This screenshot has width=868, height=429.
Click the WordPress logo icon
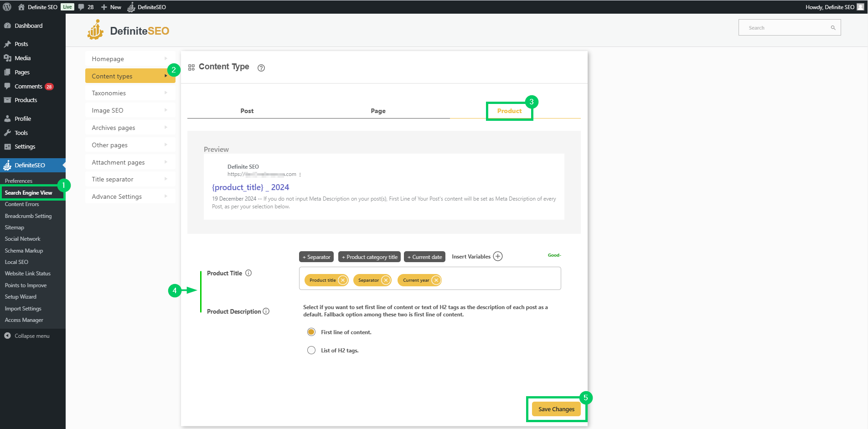pyautogui.click(x=7, y=7)
